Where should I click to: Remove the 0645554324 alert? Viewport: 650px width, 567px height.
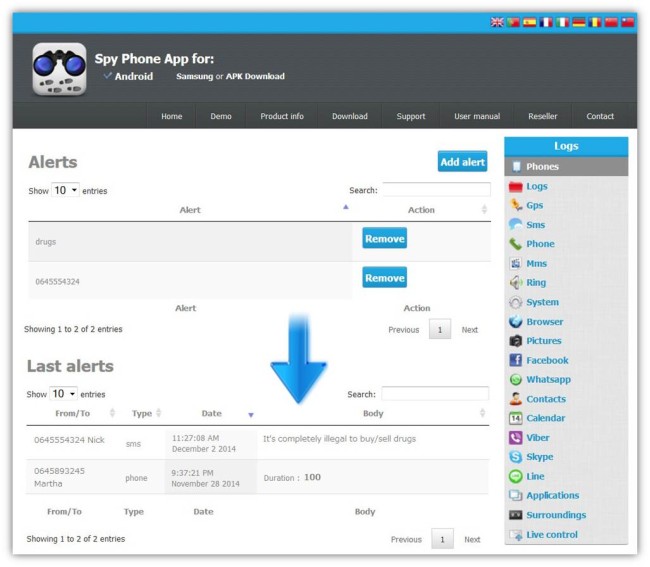tap(384, 278)
